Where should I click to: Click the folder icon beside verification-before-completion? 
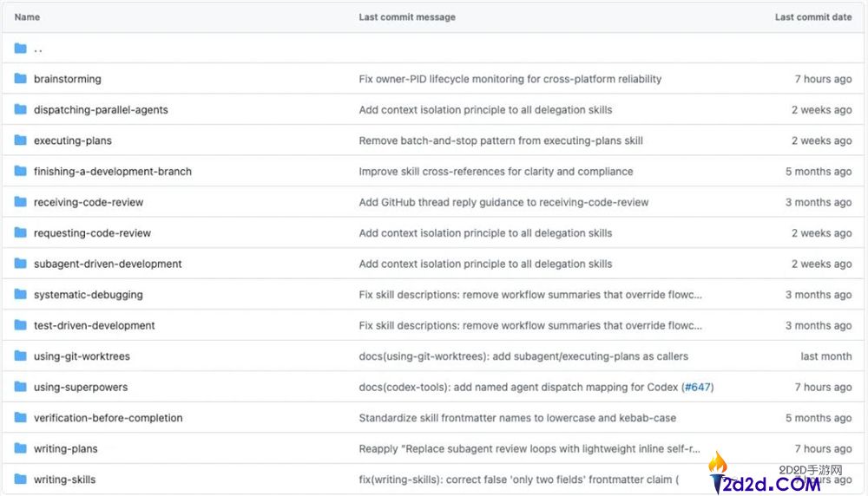click(x=21, y=418)
